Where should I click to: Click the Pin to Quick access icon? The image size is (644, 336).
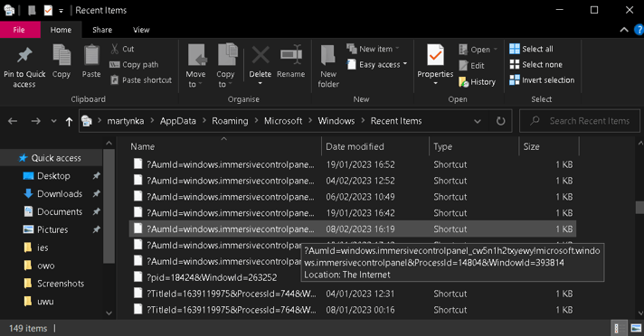pyautogui.click(x=24, y=55)
